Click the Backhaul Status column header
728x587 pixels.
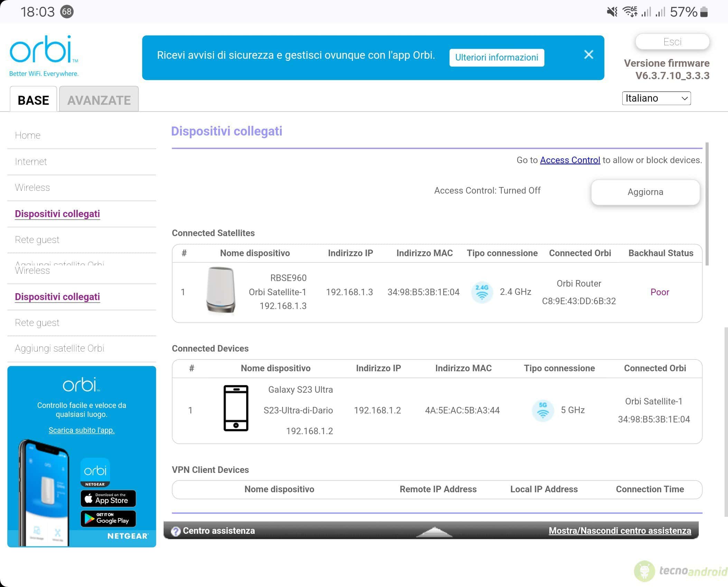point(661,253)
